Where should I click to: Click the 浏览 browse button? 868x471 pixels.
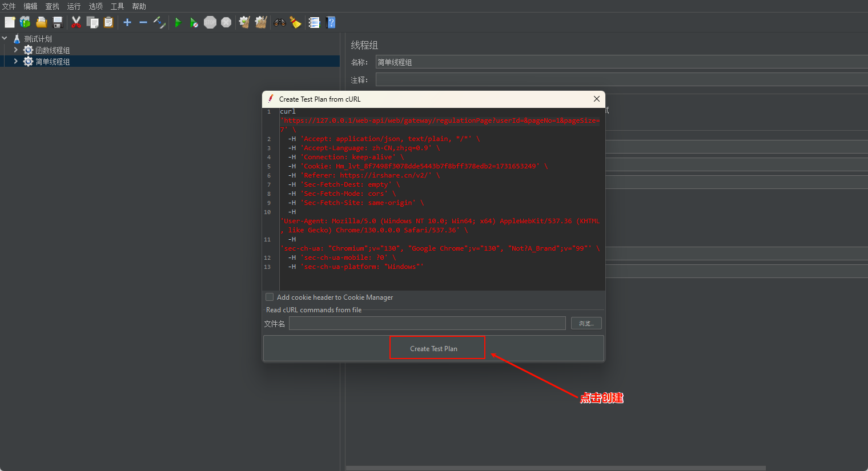(x=586, y=324)
